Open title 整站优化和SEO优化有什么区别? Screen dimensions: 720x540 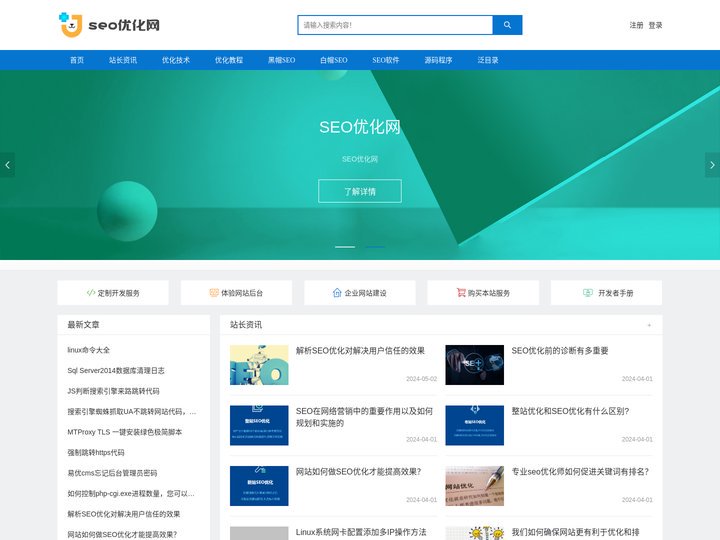click(x=570, y=411)
